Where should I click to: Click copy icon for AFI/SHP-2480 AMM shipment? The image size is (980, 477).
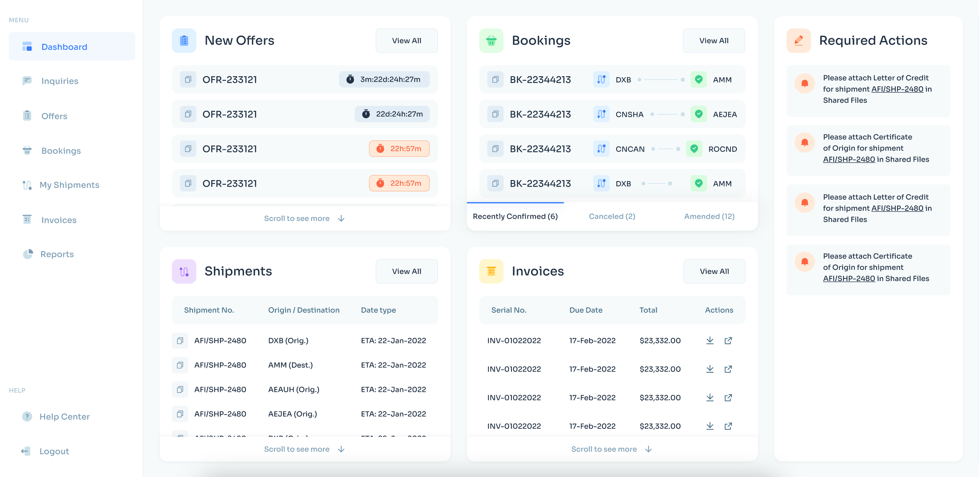click(180, 365)
